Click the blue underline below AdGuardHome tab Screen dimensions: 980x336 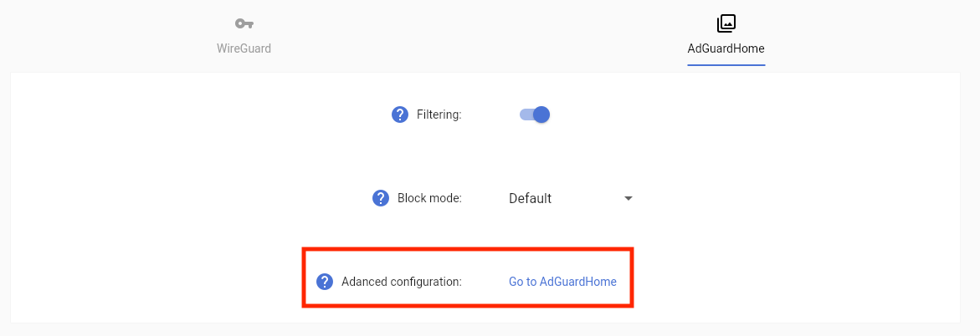(x=726, y=65)
